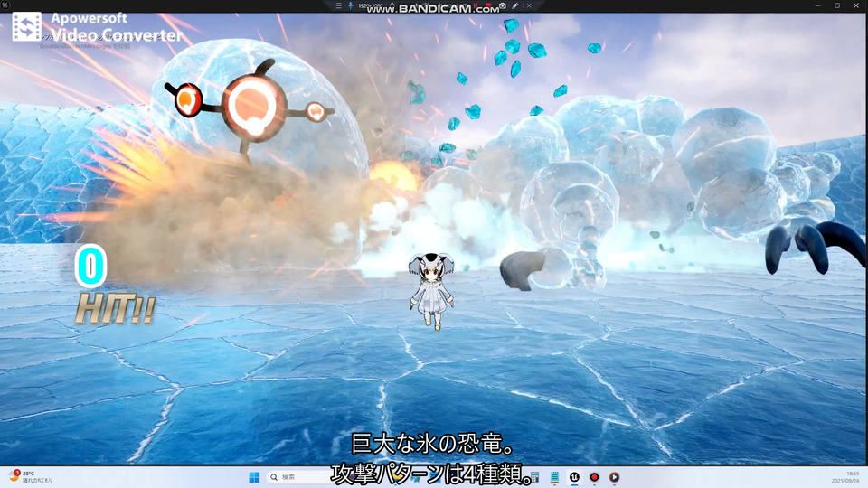Open the Unreal Engine taskbar icon
868x488 pixels.
(575, 477)
